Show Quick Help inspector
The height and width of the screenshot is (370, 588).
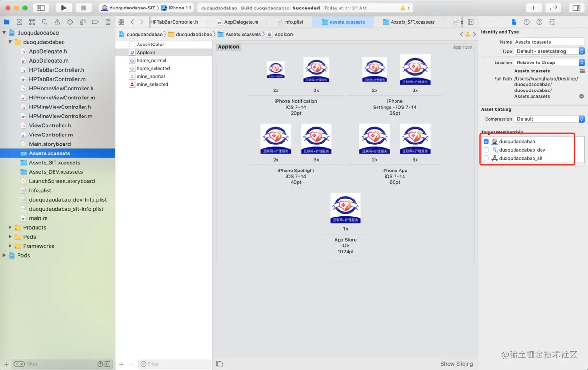[x=540, y=22]
